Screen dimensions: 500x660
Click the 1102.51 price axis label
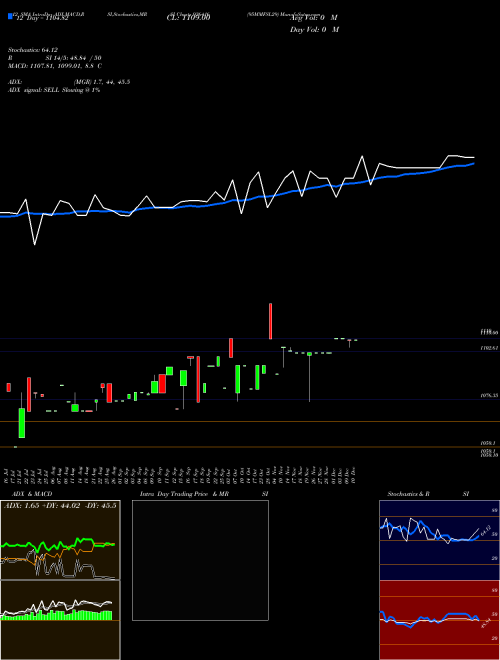click(x=489, y=348)
